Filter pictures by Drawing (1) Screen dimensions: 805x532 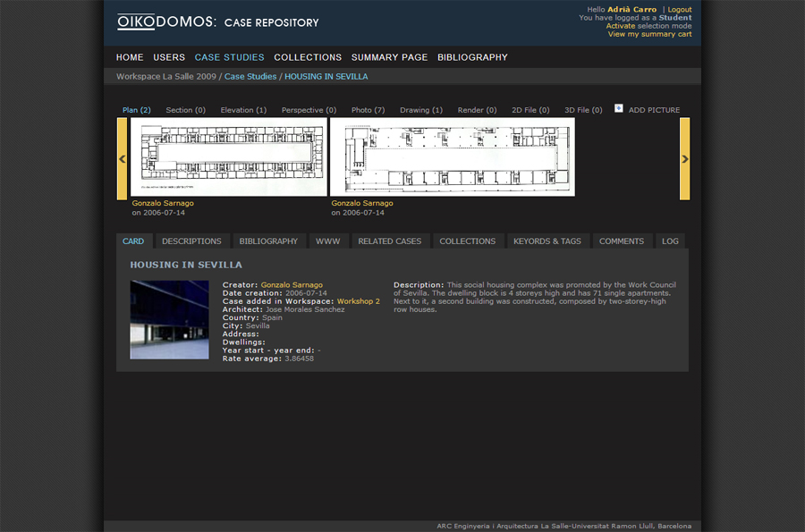coord(420,110)
